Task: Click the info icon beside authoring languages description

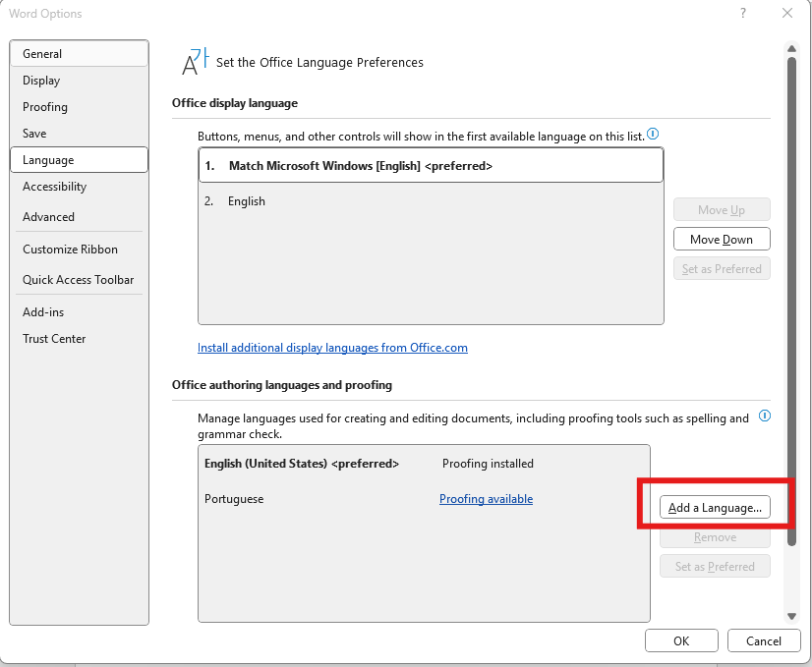Action: [765, 416]
